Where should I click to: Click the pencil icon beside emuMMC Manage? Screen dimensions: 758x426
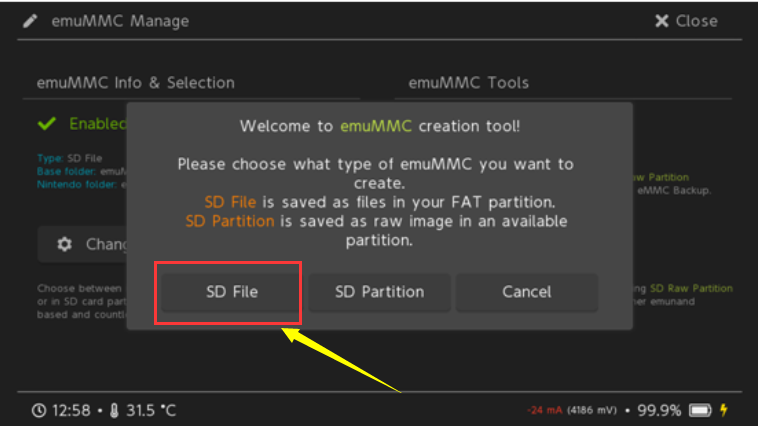(x=32, y=21)
